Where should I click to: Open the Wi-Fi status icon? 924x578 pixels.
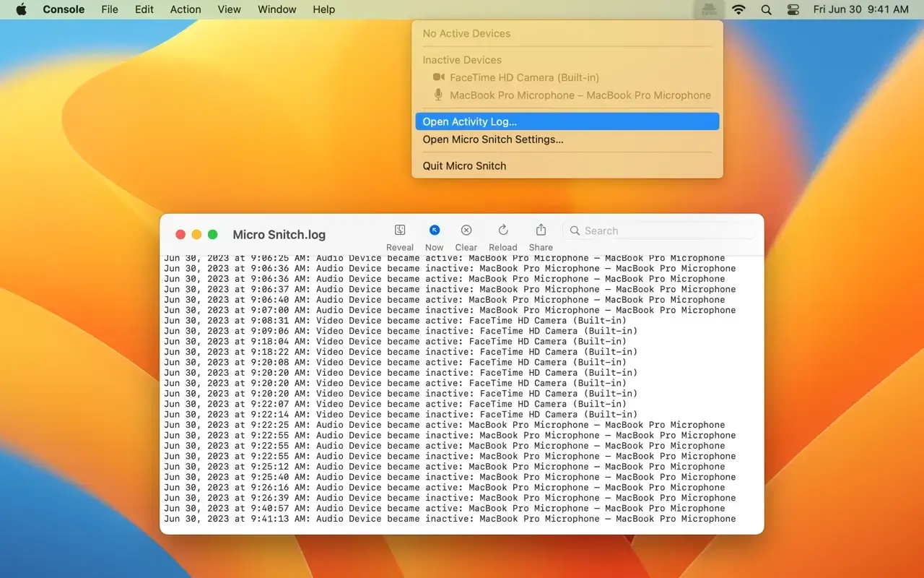(x=738, y=9)
